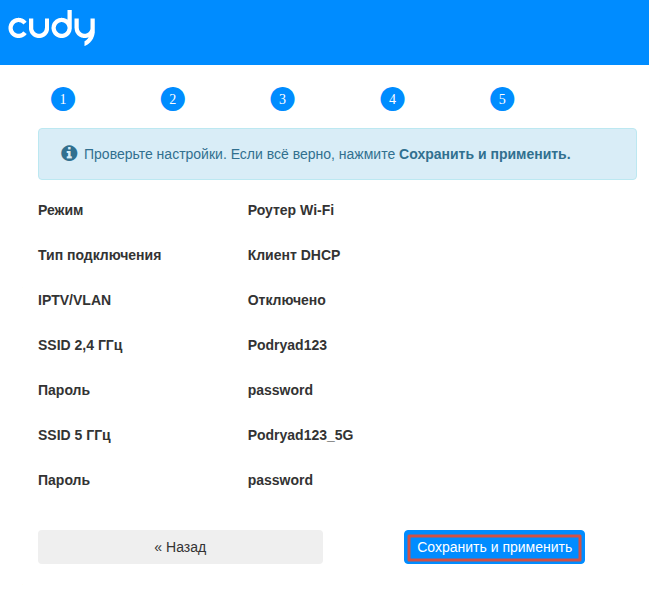Viewport: 649px width, 590px height.
Task: Click the Режим label
Action: pos(61,210)
